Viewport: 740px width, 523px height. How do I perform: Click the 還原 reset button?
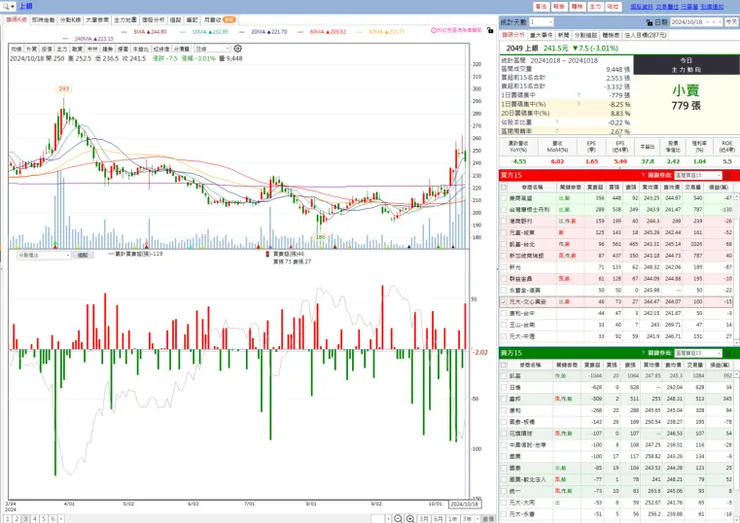488,519
